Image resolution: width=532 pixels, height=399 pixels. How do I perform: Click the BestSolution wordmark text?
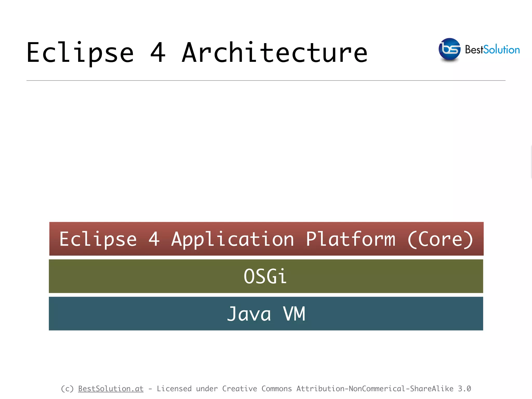[492, 50]
